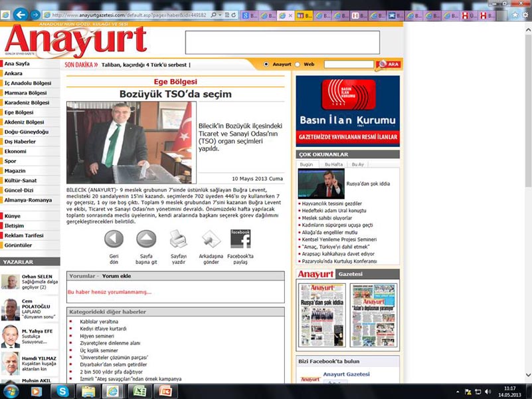Screen dimensions: 532x399
Task: Open the 'Künye' sidebar link
Action: (x=12, y=216)
